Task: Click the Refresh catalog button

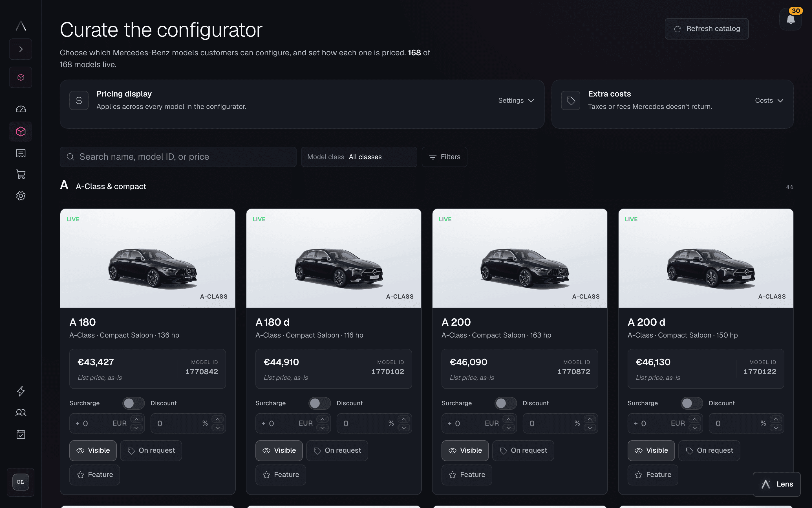Action: click(x=706, y=29)
